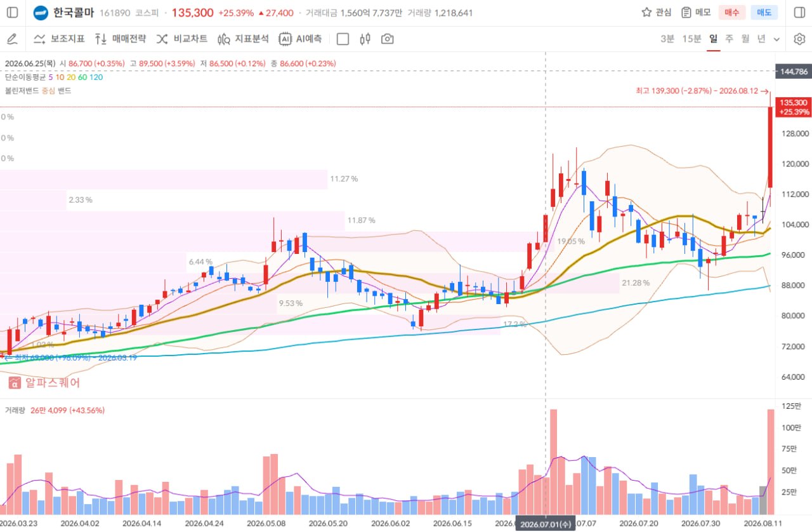Open 매매전략 trading strategy
Viewport: 812px width, 532px height.
point(120,39)
